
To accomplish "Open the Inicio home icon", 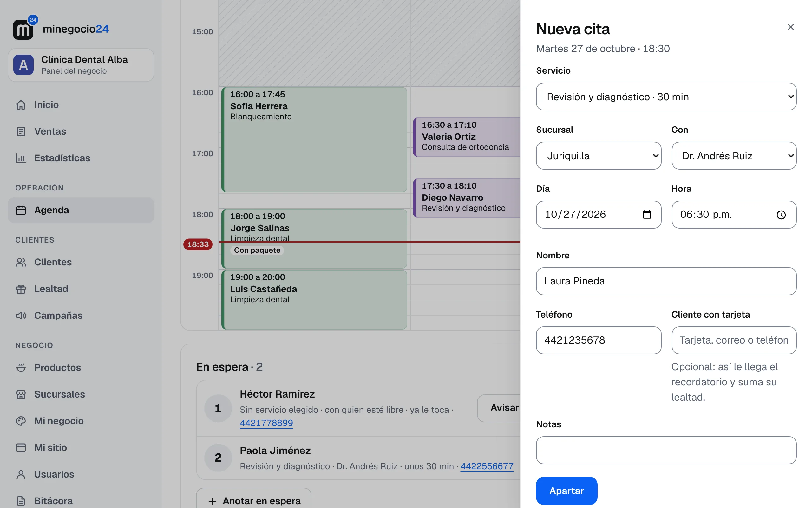I will (21, 105).
